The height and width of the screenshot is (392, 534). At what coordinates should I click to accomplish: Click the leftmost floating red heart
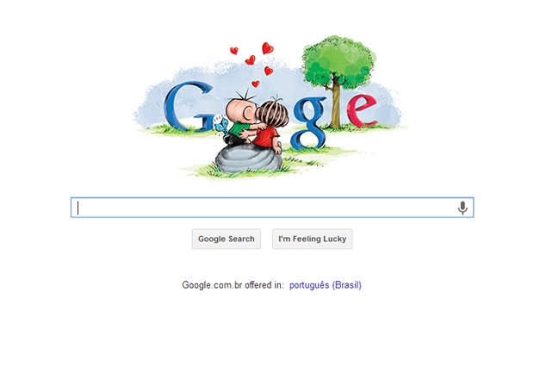pyautogui.click(x=234, y=51)
